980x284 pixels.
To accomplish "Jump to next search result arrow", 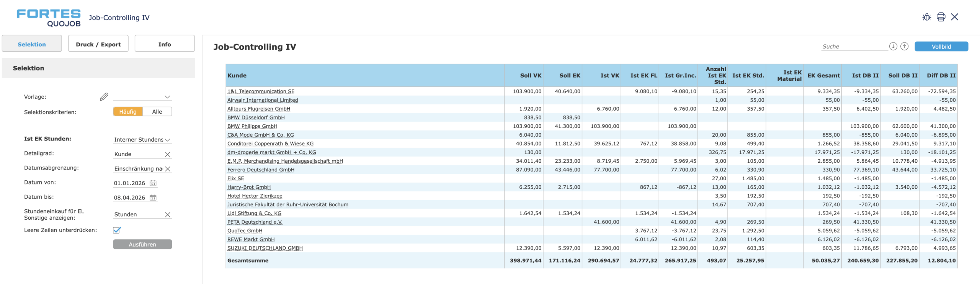I will 893,46.
